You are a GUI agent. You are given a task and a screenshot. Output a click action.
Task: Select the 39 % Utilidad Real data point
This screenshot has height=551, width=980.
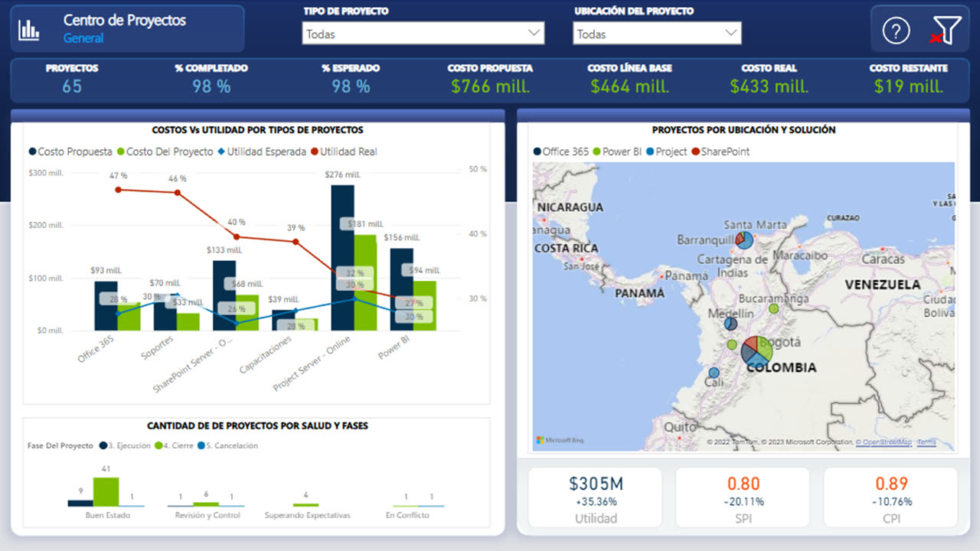[x=296, y=242]
